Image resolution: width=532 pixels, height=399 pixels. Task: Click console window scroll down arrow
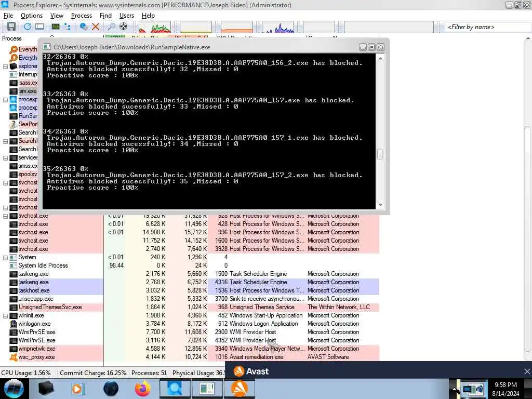pos(380,205)
